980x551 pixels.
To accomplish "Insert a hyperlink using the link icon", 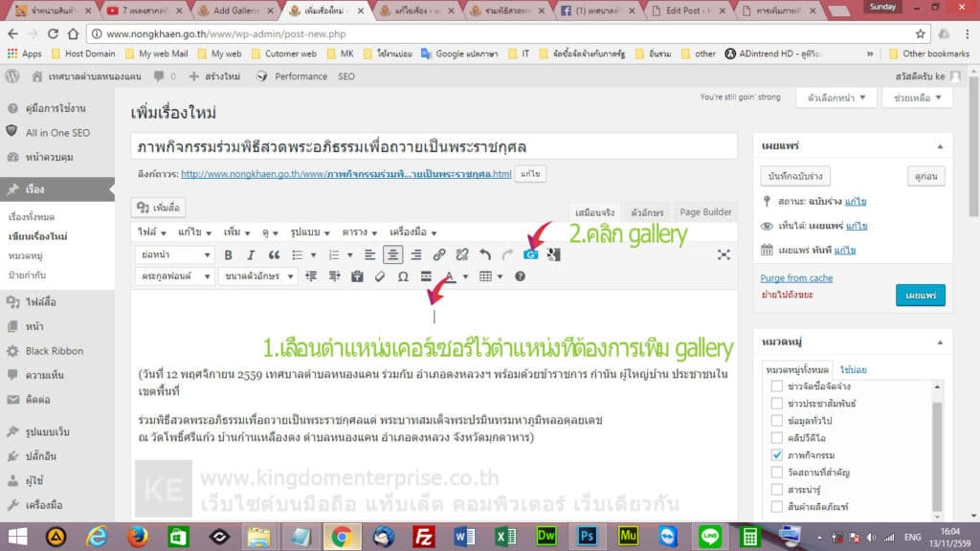I will tap(439, 254).
